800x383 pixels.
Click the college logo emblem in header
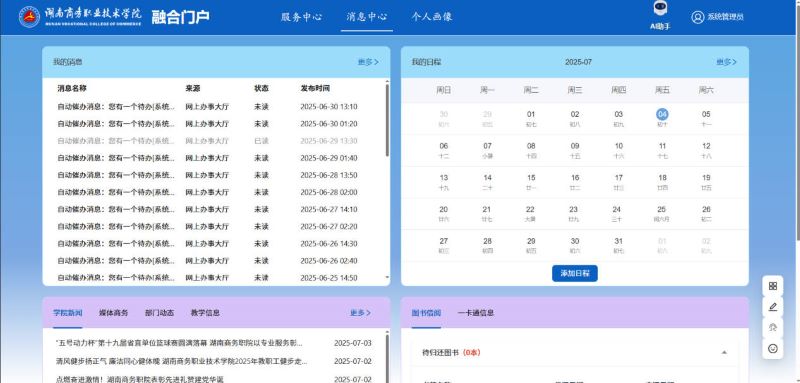[29, 17]
